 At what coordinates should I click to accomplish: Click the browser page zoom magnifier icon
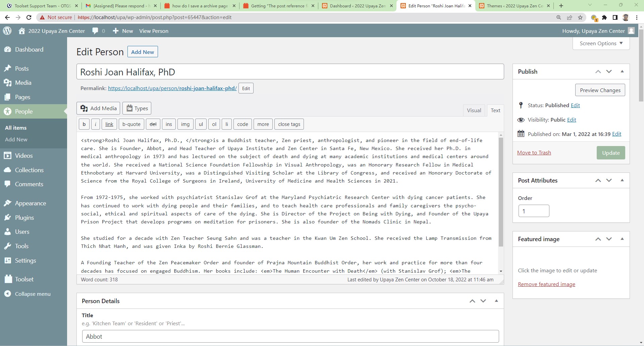[559, 17]
